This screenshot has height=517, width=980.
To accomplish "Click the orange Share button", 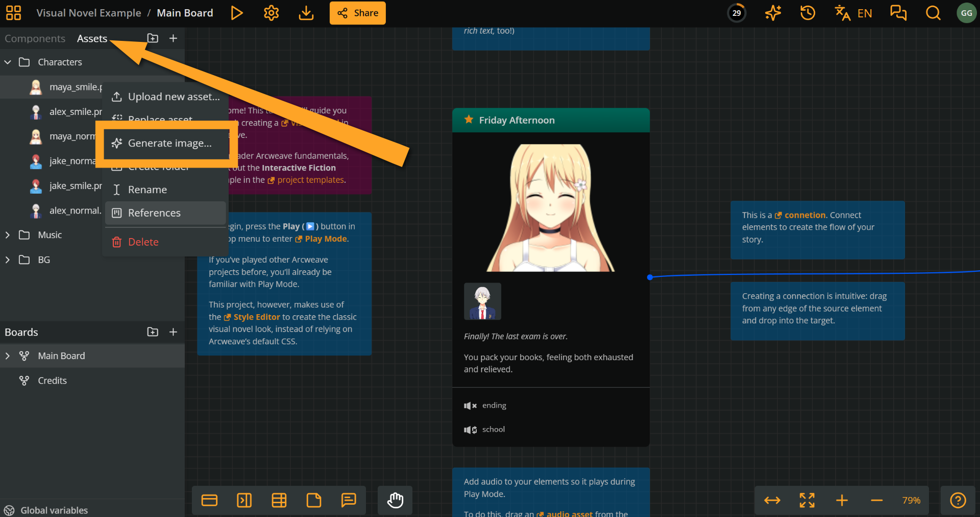I will coord(358,13).
